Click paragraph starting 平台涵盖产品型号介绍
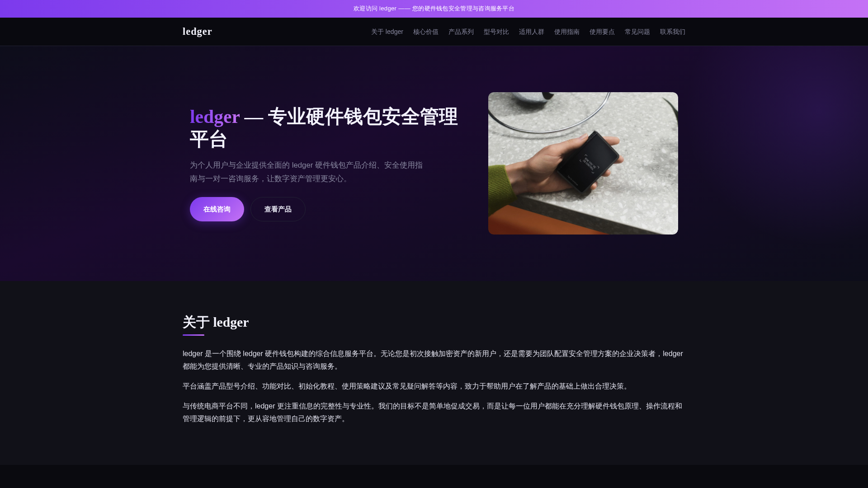The width and height of the screenshot is (868, 488). pos(406,386)
